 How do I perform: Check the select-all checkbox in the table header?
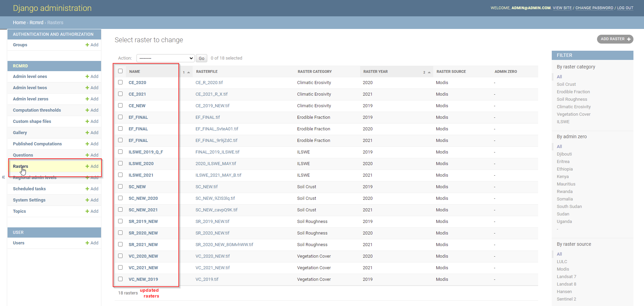[120, 71]
